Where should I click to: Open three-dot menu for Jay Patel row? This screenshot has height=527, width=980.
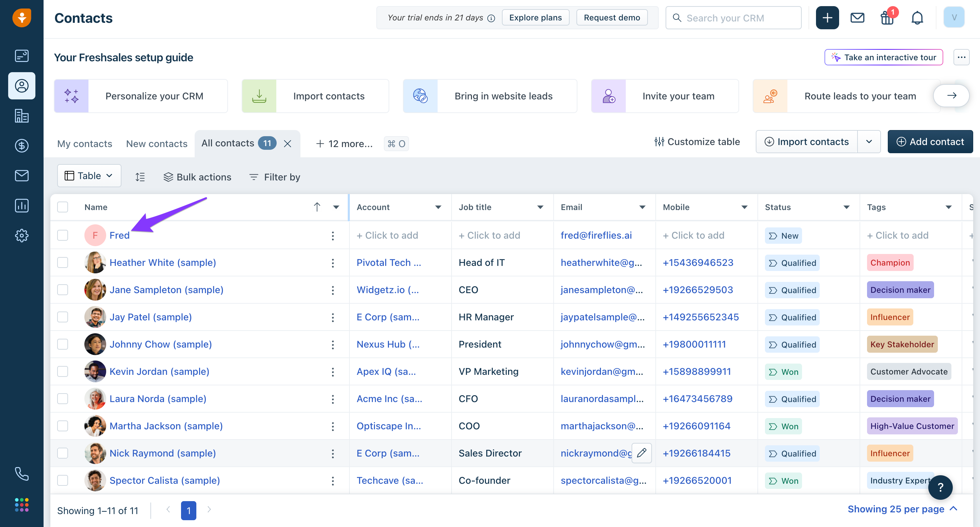(332, 317)
